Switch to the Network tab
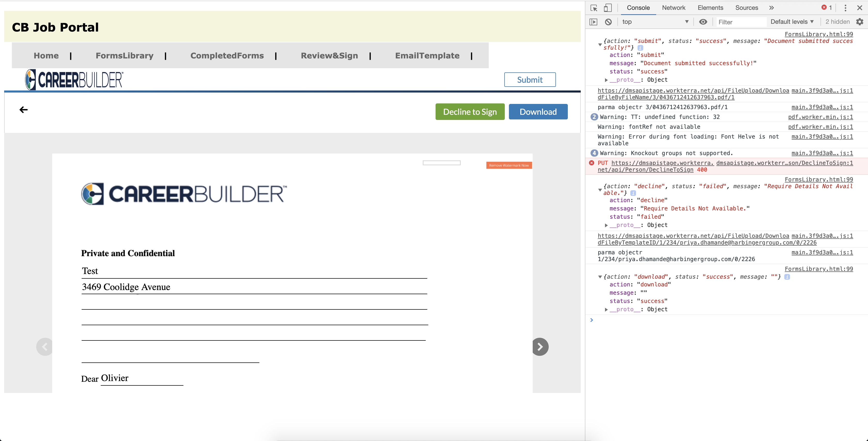868x441 pixels. tap(673, 8)
